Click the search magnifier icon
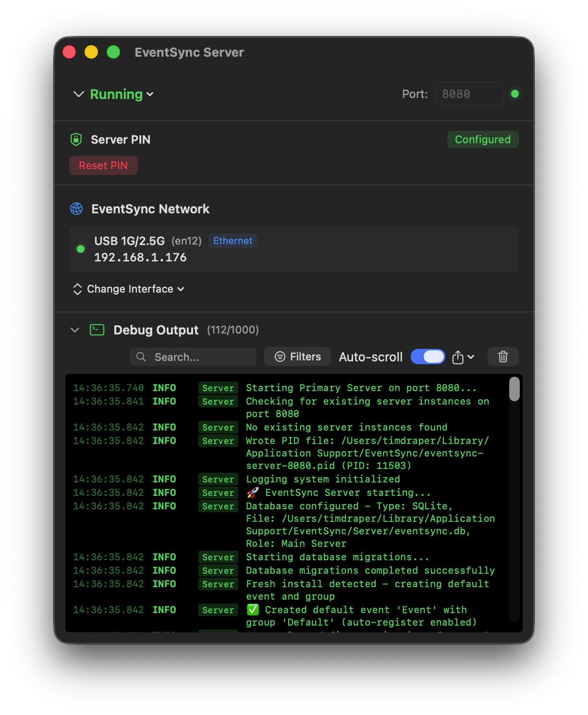The image size is (588, 715). tap(141, 357)
